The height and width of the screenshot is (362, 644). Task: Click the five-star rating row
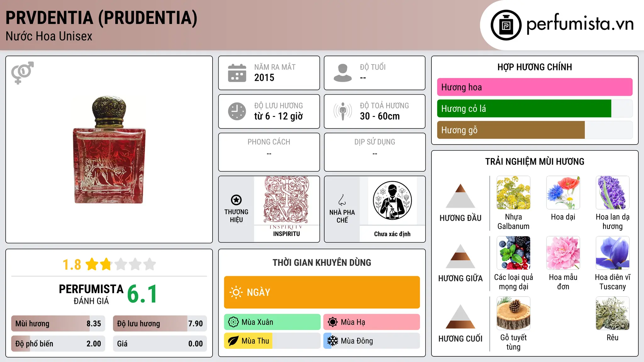click(x=121, y=264)
